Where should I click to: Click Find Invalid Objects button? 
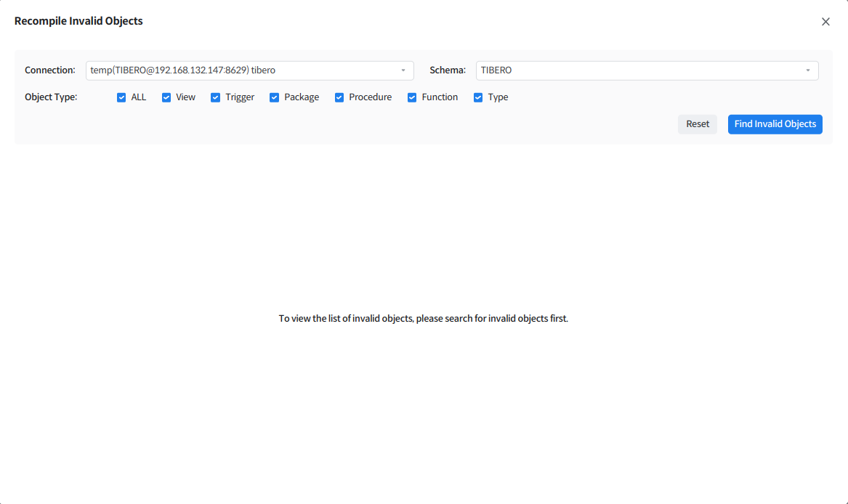pos(775,124)
